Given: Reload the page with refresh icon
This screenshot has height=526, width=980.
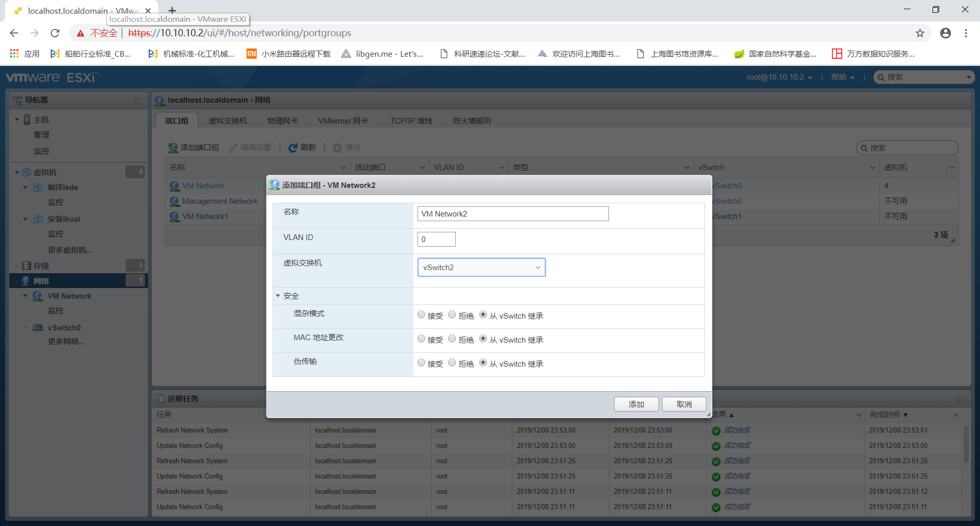Looking at the screenshot, I should click(55, 33).
